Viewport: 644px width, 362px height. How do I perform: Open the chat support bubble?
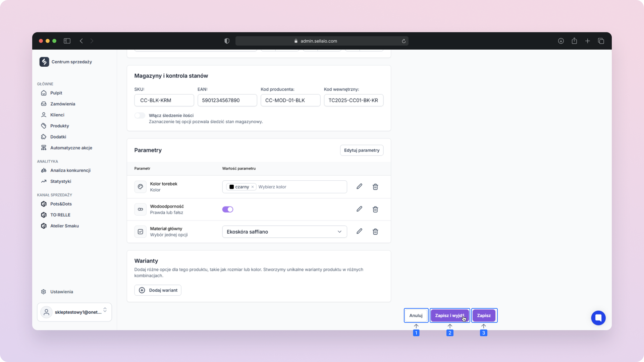(598, 318)
